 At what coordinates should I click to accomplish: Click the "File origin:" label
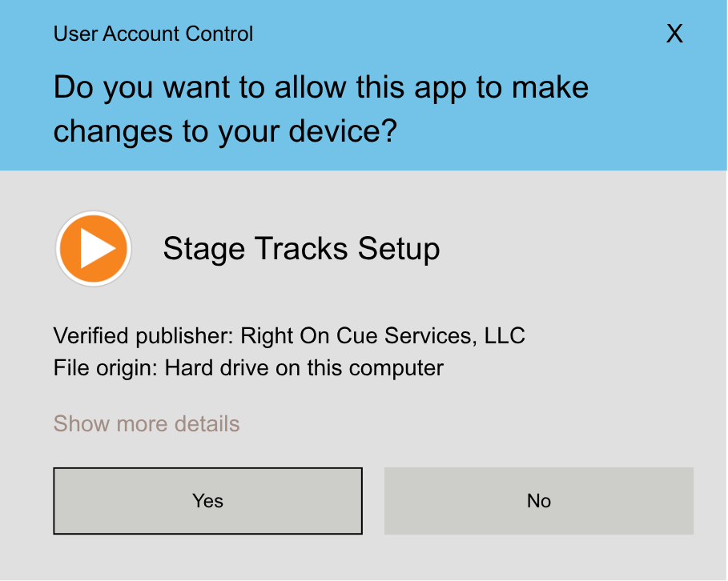(107, 368)
